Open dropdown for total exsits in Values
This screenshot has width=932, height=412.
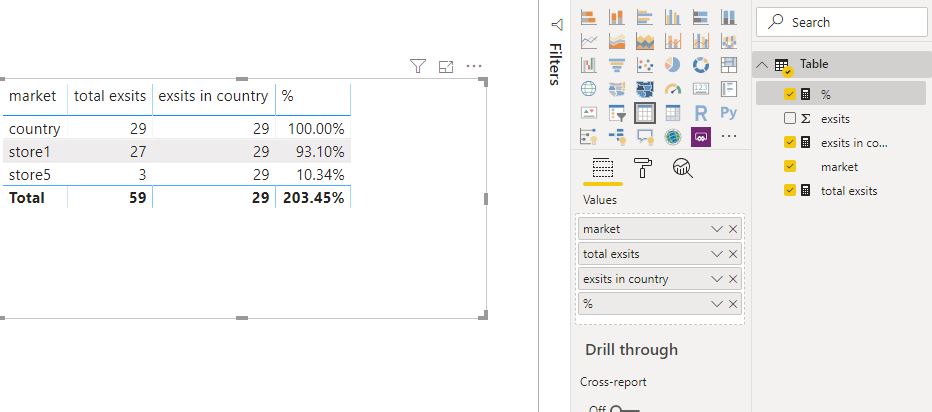[716, 254]
